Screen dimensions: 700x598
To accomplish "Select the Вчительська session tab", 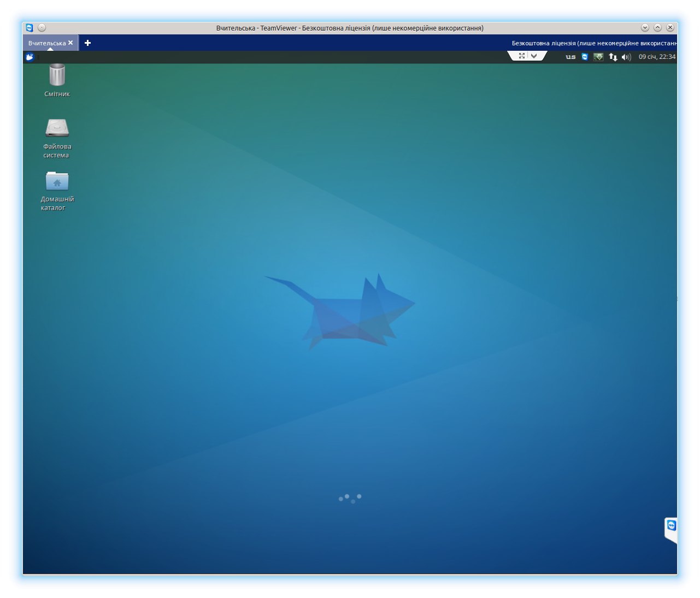I will click(x=46, y=43).
